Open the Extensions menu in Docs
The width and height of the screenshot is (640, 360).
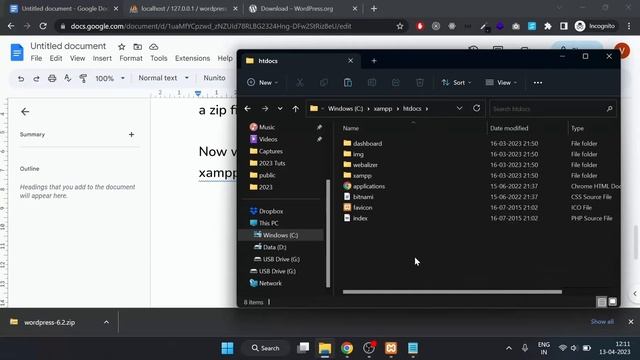(x=192, y=58)
